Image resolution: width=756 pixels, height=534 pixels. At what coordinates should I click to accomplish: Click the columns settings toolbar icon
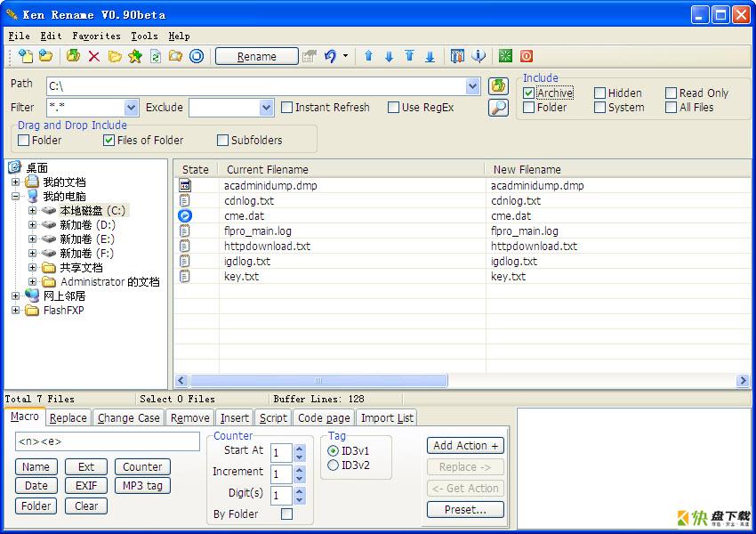[x=457, y=56]
